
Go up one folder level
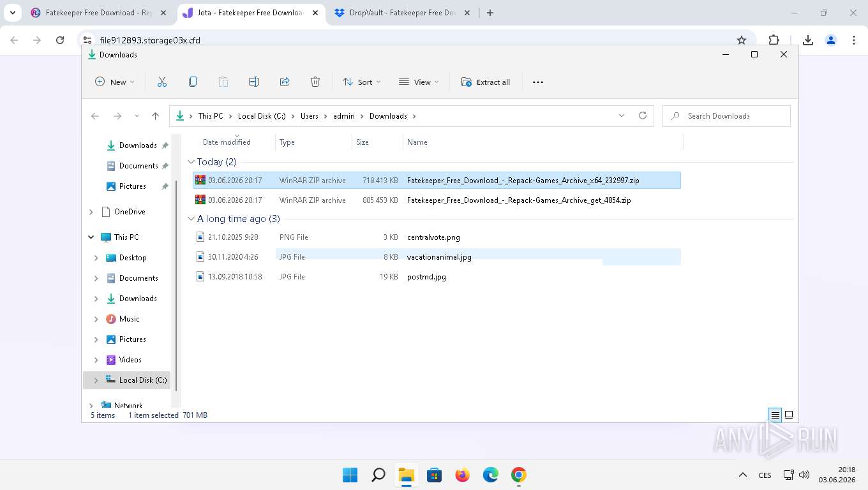[x=155, y=116]
